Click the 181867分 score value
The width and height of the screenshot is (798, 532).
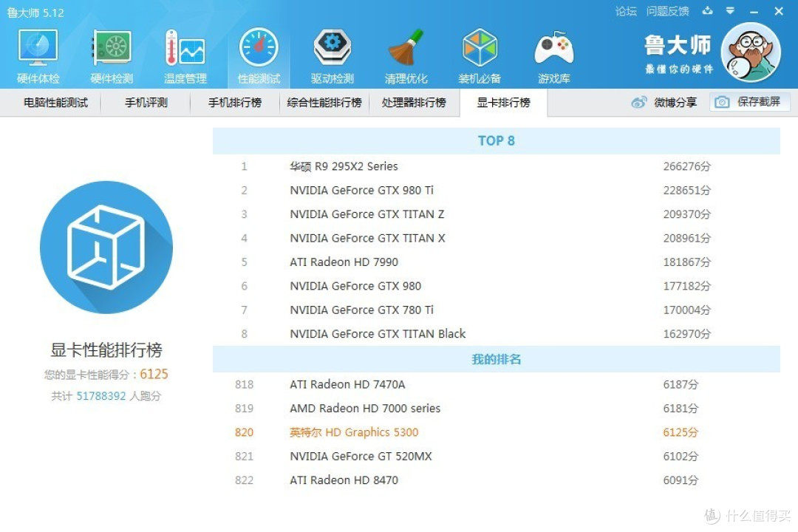tap(686, 262)
